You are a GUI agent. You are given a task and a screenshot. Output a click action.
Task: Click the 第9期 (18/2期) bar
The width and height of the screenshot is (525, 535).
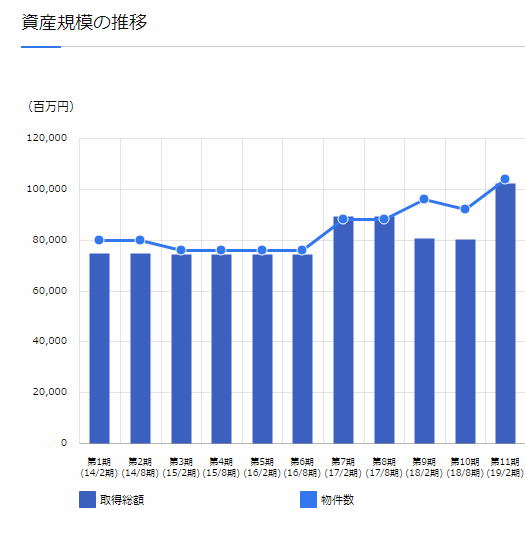(x=424, y=341)
